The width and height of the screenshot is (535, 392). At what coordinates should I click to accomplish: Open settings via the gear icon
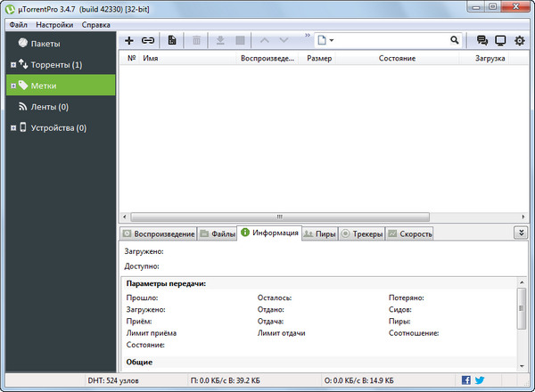coord(520,40)
